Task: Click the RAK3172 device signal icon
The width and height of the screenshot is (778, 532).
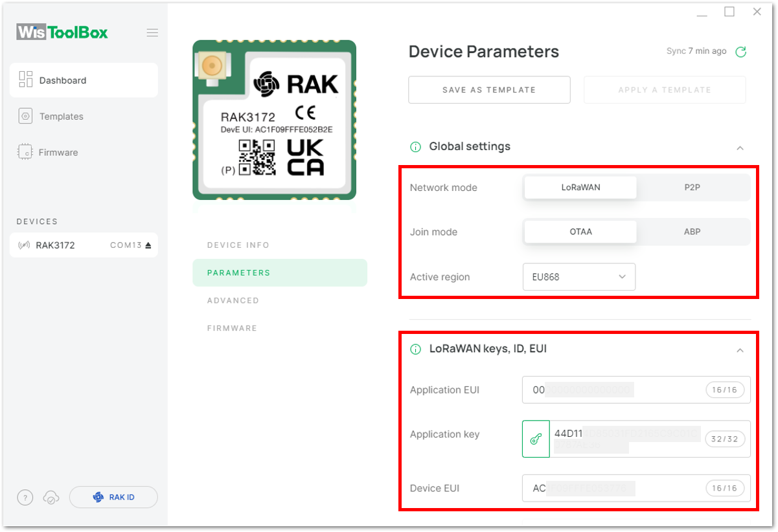Action: 25,245
